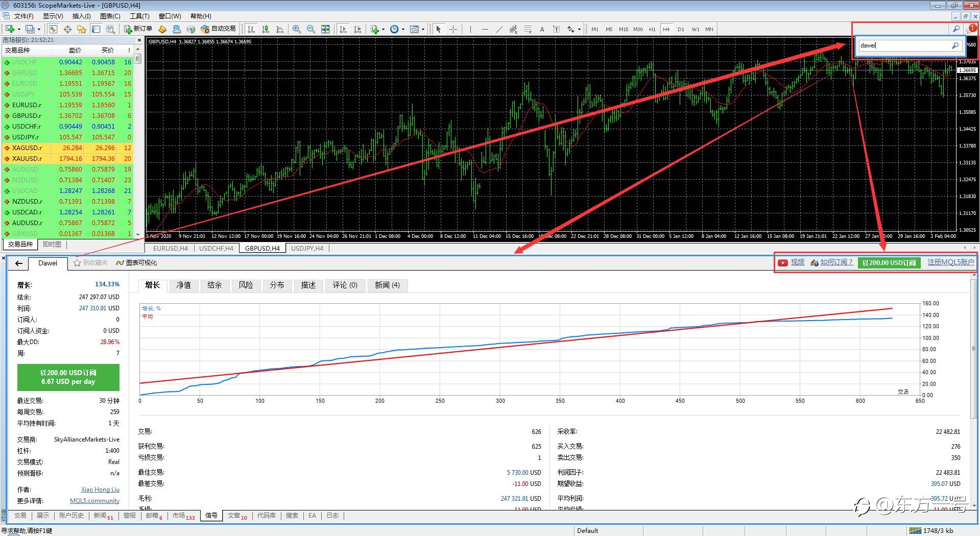Open a new chart from the toolbar
The height and width of the screenshot is (536, 980).
(x=10, y=29)
